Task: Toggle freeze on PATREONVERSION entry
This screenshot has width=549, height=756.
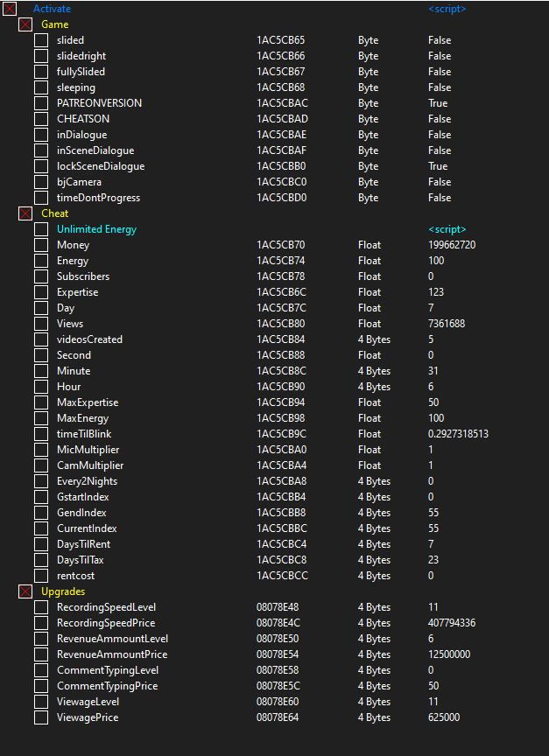Action: [41, 103]
